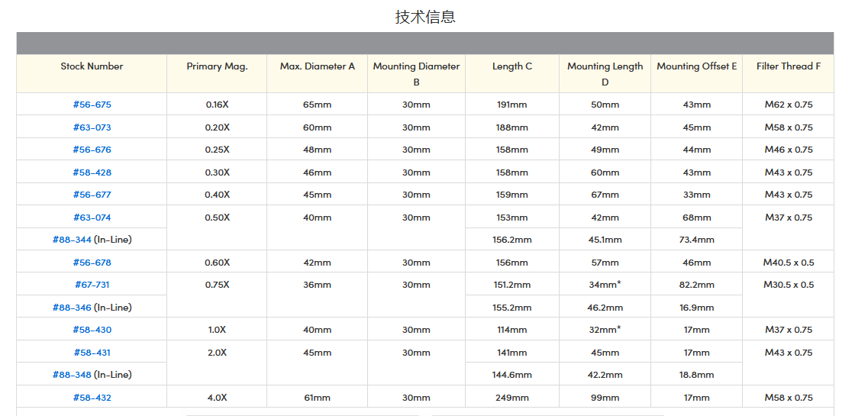This screenshot has height=416, width=868.
Task: Open the #56-676 stock link
Action: click(92, 150)
